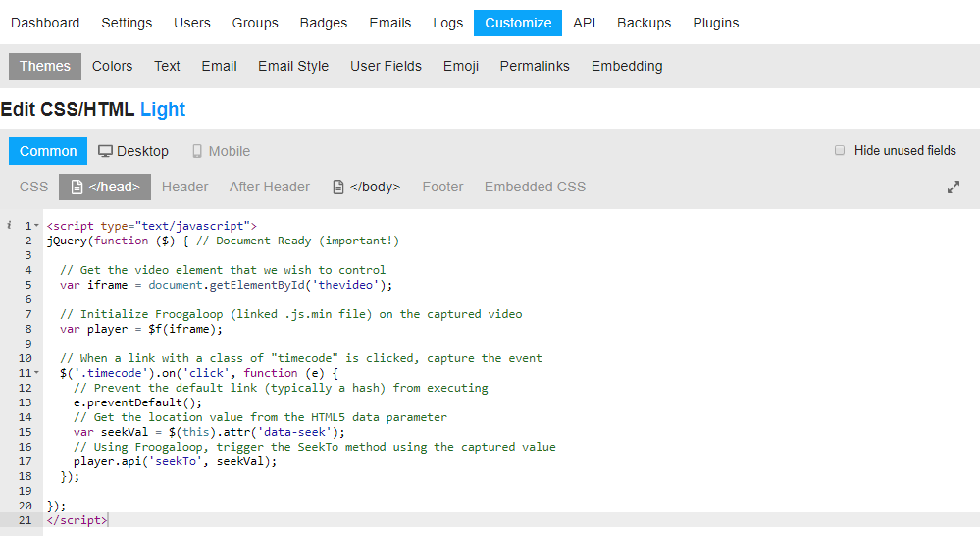
Task: Click the 'Using Froogaloop, trigger' comment line
Action: pos(314,447)
